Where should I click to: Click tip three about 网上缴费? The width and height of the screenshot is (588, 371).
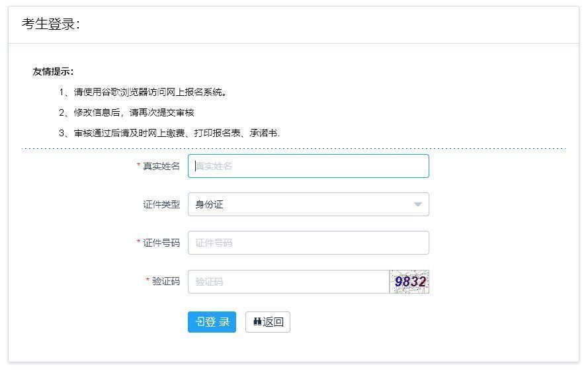(x=169, y=133)
